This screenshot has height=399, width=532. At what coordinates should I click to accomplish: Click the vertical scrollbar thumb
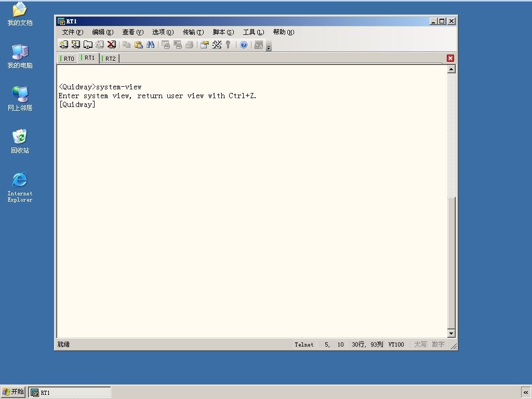pos(451,262)
